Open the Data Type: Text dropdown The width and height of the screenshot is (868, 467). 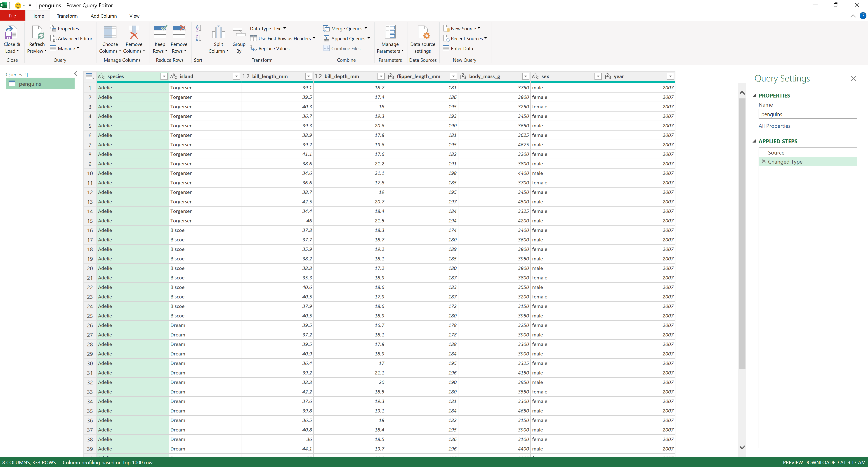[x=268, y=28]
